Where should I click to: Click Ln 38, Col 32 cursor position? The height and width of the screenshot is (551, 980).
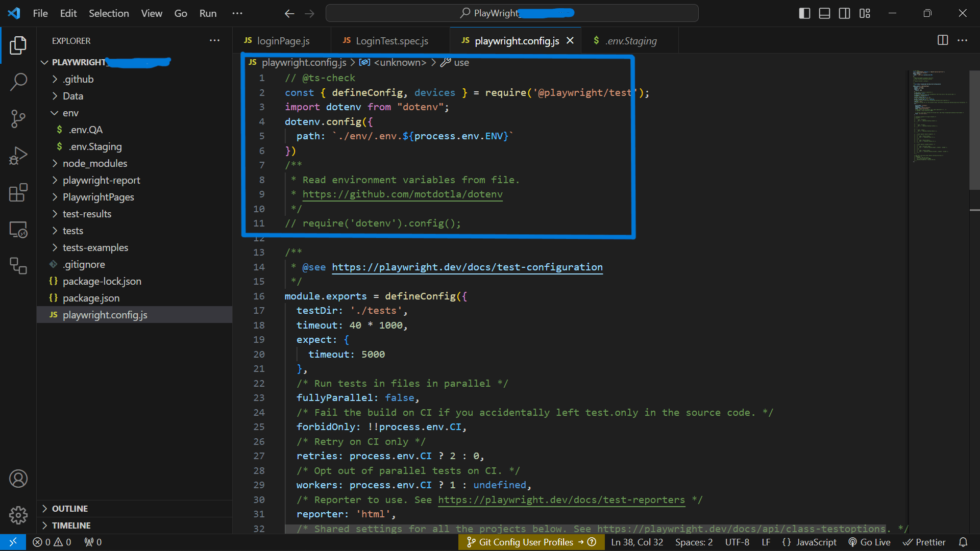637,542
